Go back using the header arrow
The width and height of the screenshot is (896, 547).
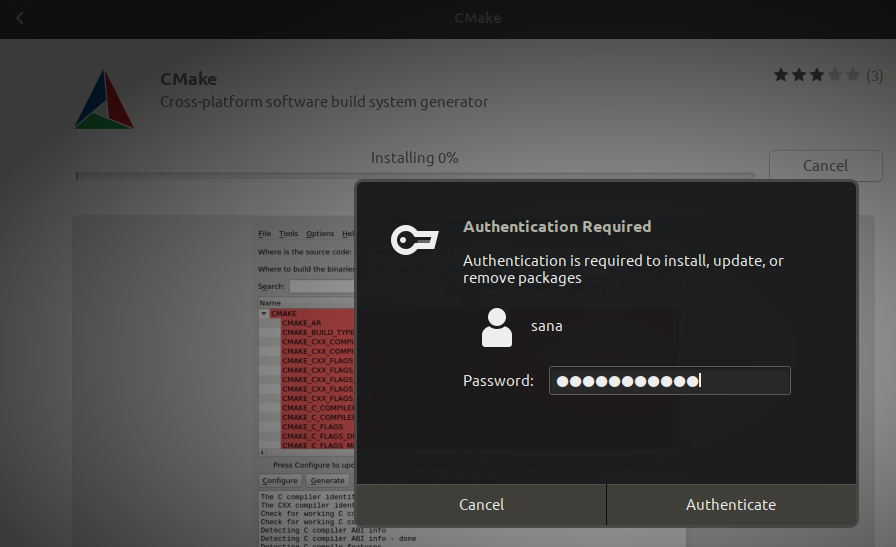click(x=20, y=18)
